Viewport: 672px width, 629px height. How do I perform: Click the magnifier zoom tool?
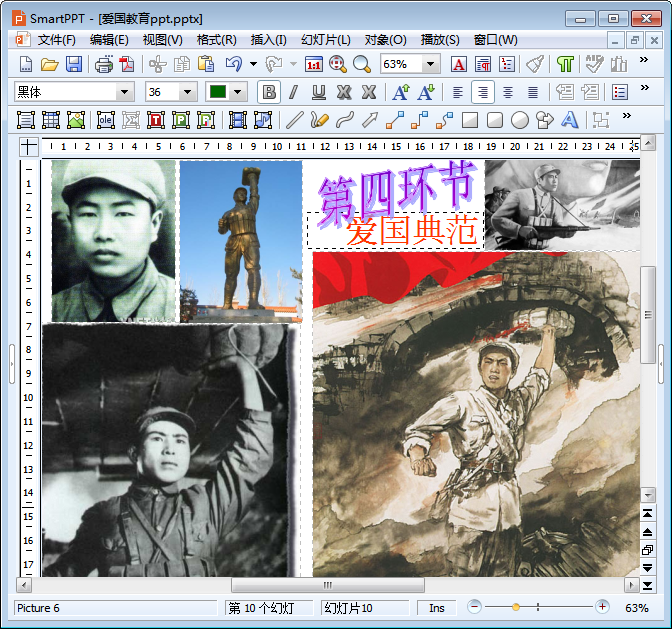point(362,65)
